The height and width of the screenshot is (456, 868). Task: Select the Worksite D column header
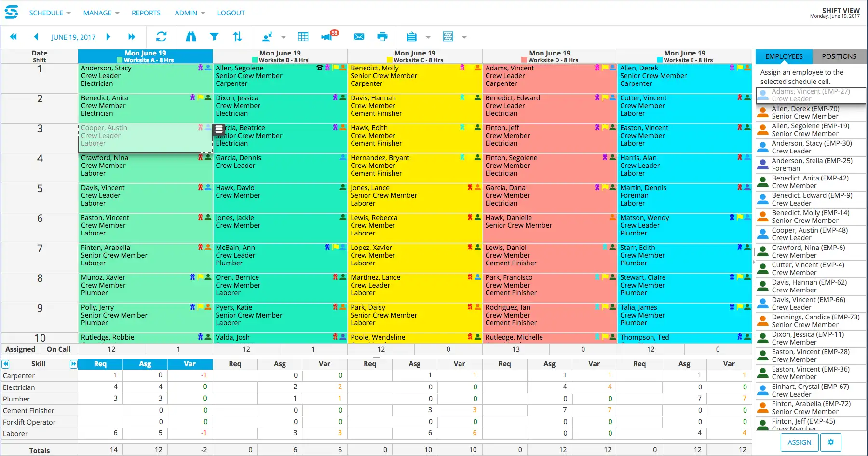[x=550, y=56]
